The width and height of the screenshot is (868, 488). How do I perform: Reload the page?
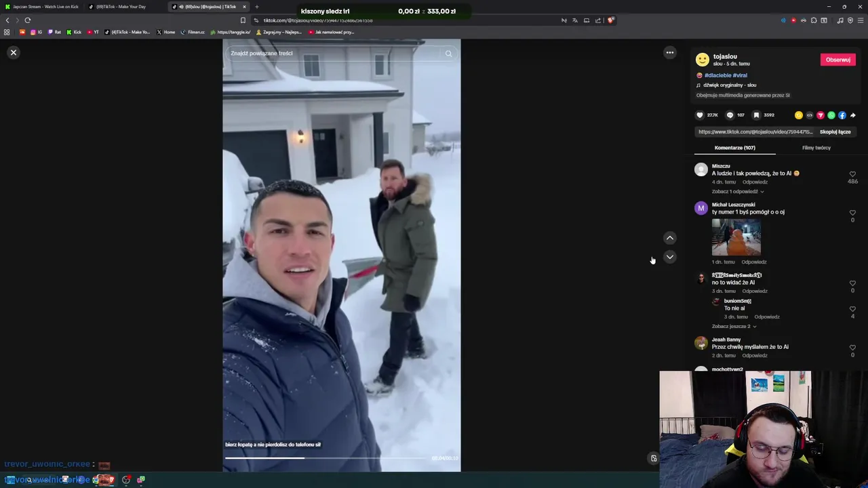[28, 20]
